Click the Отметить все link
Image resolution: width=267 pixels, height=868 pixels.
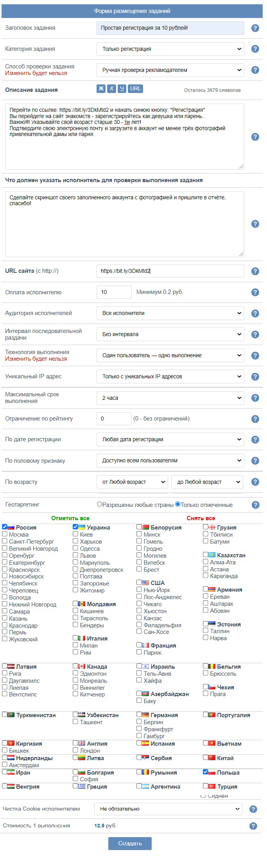pyautogui.click(x=70, y=518)
